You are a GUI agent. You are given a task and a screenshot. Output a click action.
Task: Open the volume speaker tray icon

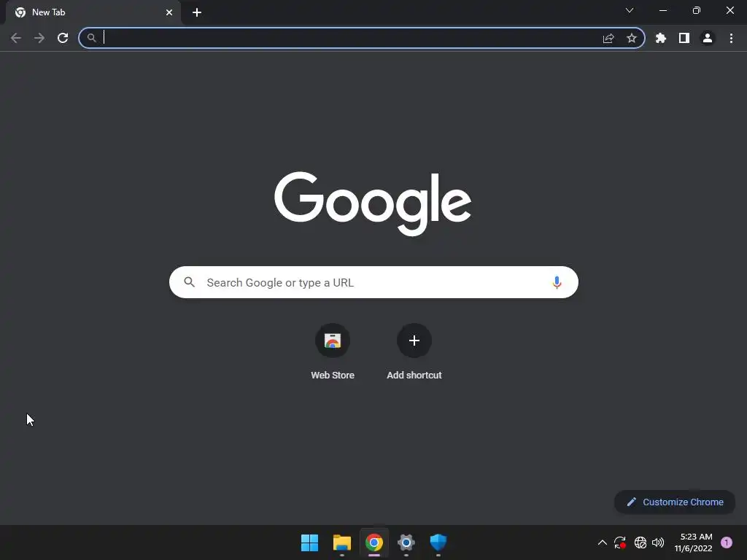(x=658, y=542)
